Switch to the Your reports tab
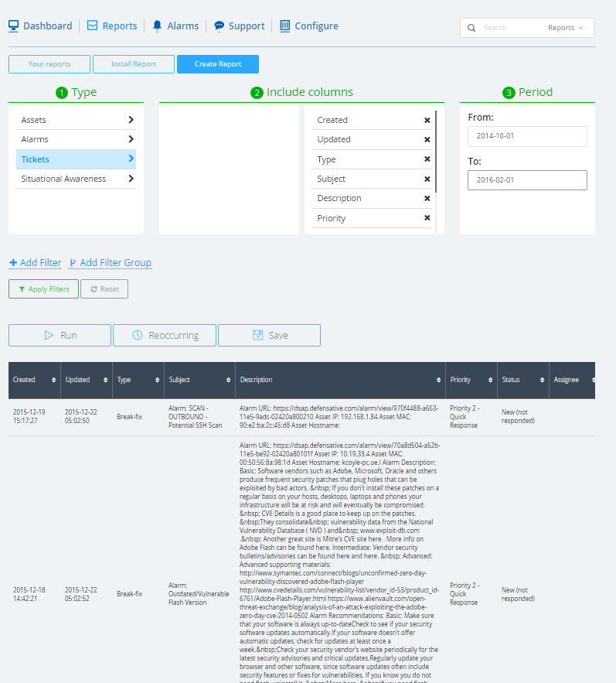Screen dimensions: 616x683 (49, 64)
